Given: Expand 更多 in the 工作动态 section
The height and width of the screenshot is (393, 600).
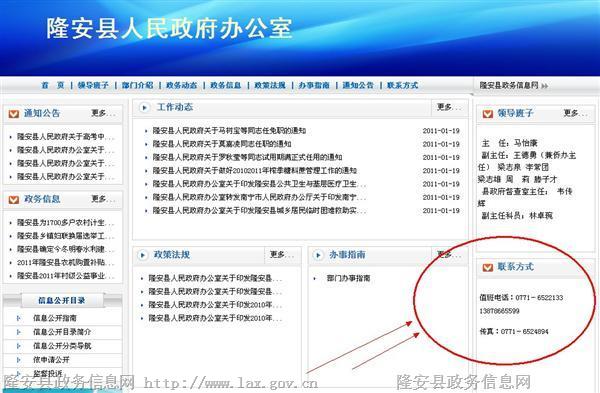Looking at the screenshot, I should (448, 107).
